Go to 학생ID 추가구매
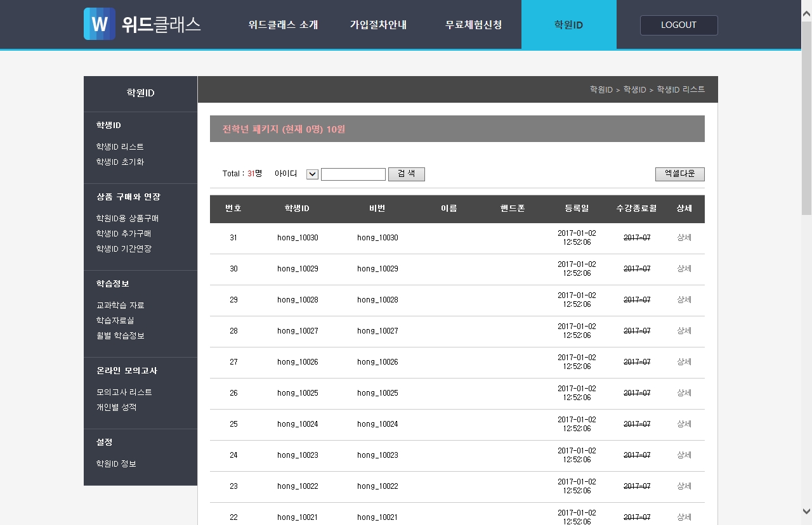The width and height of the screenshot is (812, 525). 124,233
